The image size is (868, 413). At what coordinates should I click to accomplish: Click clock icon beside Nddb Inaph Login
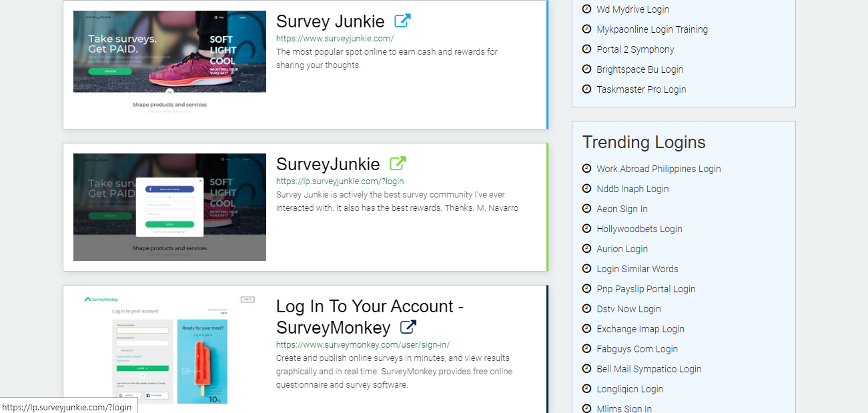click(x=586, y=188)
